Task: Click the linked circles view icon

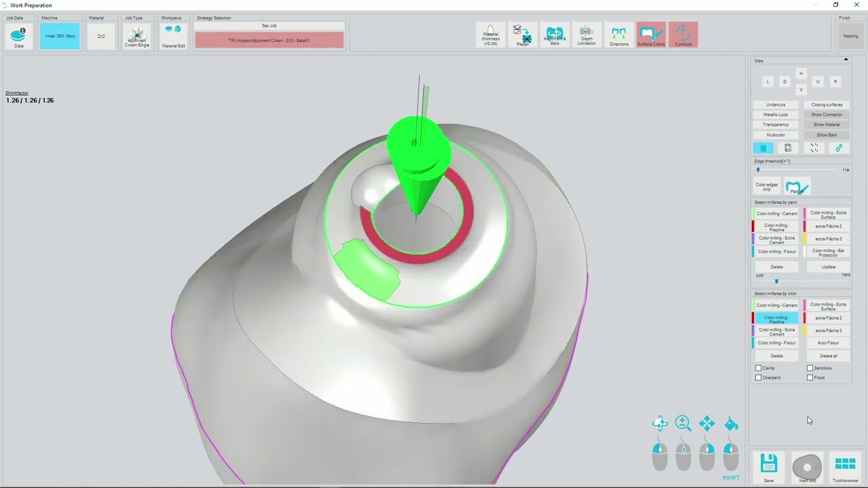Action: click(x=839, y=148)
